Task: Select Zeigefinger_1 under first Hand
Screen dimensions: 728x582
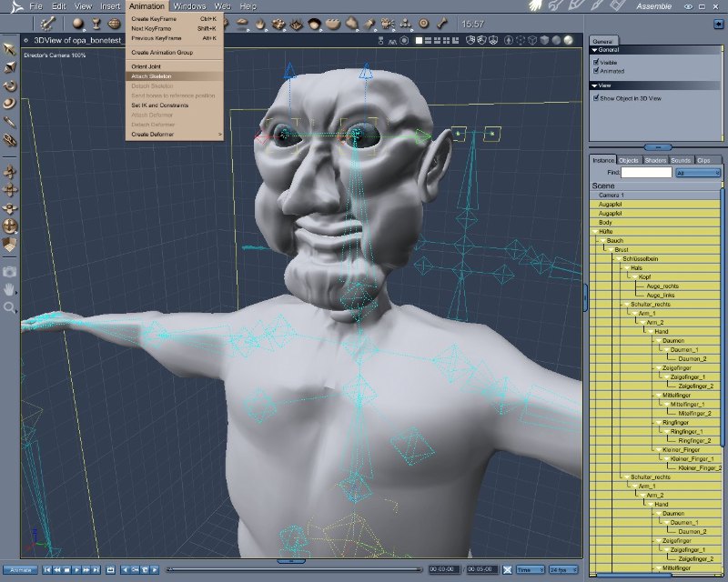Action: click(687, 377)
